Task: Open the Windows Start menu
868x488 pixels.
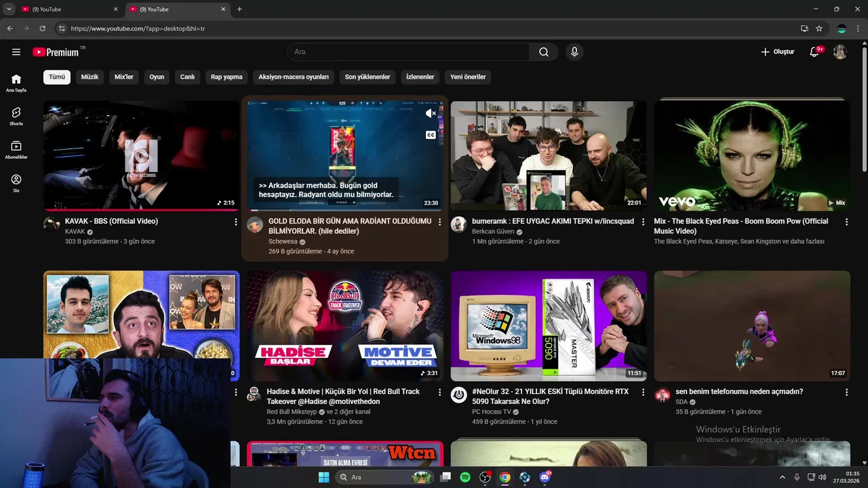Action: pyautogui.click(x=324, y=477)
